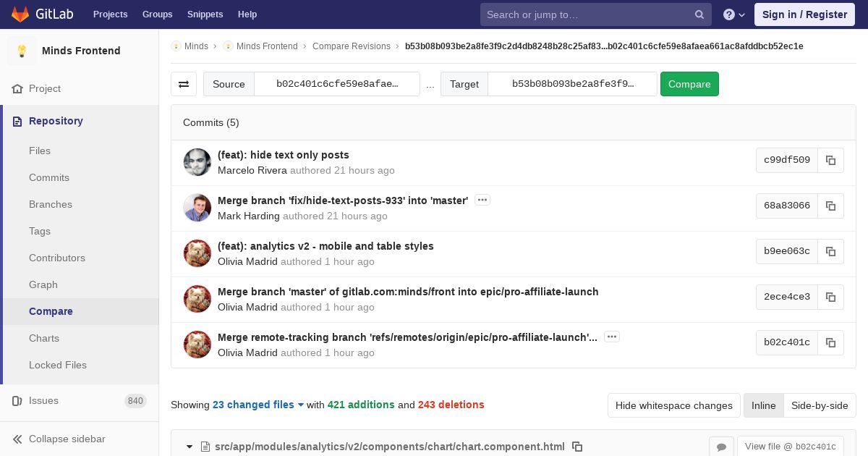Select Inline diff view
This screenshot has width=868, height=456.
(x=764, y=405)
